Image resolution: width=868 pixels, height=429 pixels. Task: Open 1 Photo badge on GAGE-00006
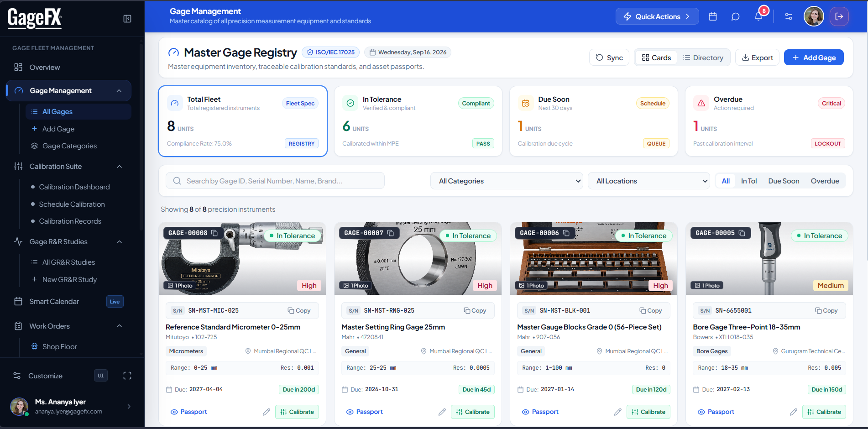(x=531, y=286)
